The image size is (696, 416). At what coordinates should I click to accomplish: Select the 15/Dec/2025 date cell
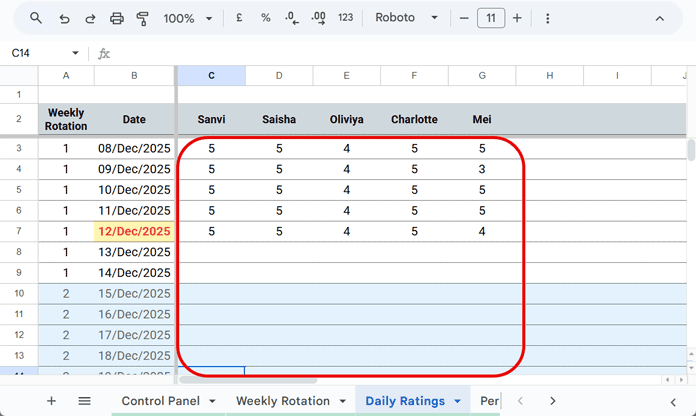point(134,293)
